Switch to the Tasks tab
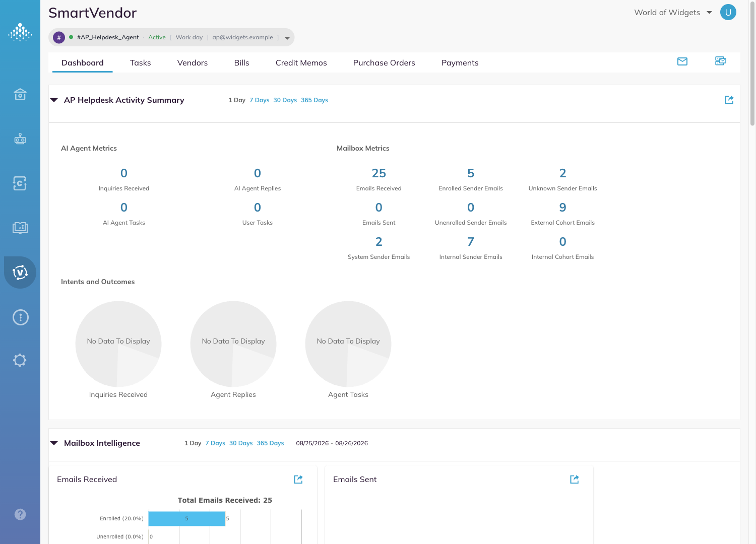This screenshot has width=756, height=544. (141, 63)
